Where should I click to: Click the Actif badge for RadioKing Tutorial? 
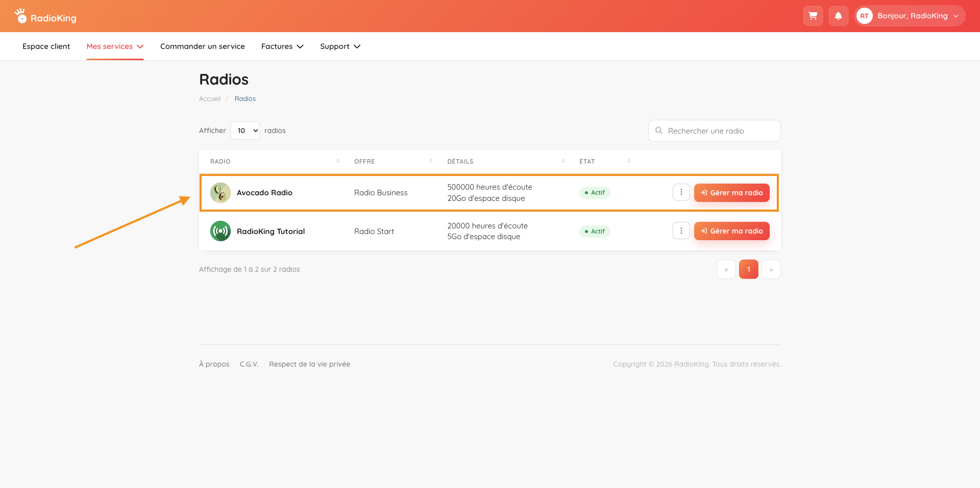coord(595,232)
